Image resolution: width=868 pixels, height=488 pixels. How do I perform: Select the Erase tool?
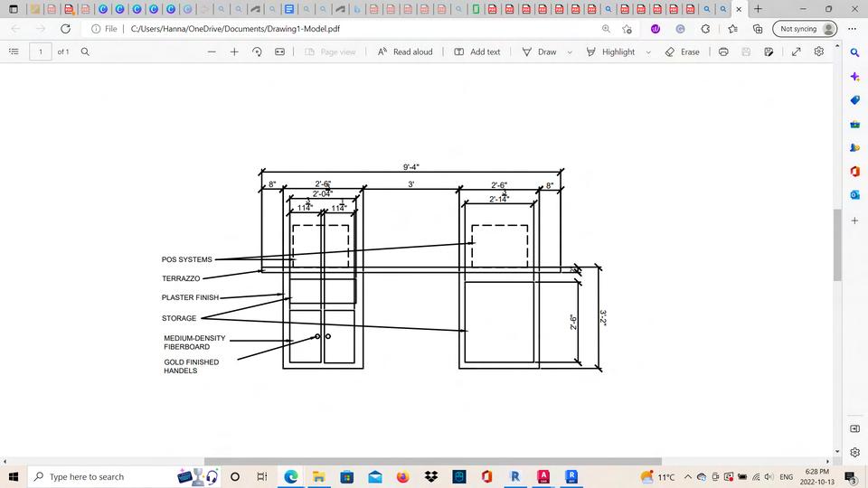(x=682, y=52)
